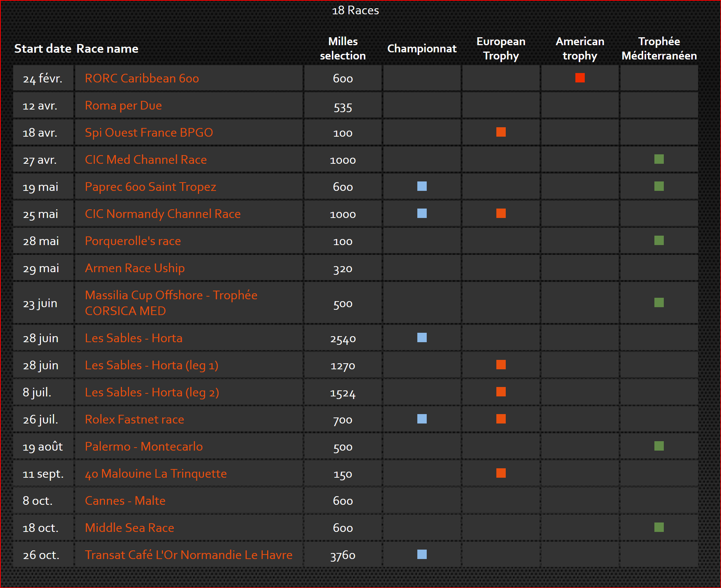
Task: Click red American trophy marker for RORC Caribbean
Action: (580, 78)
